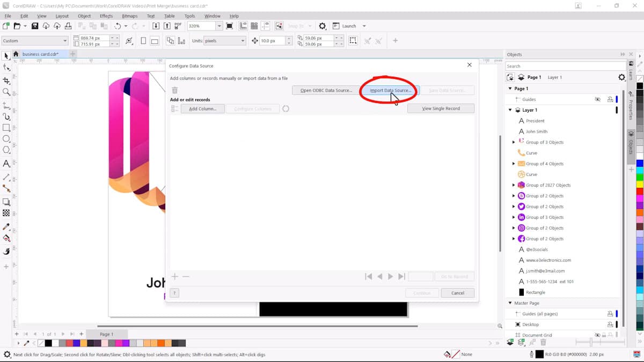Select the Zoom tool in the toolbox
Screen dimensions: 644x362
pos(6,92)
